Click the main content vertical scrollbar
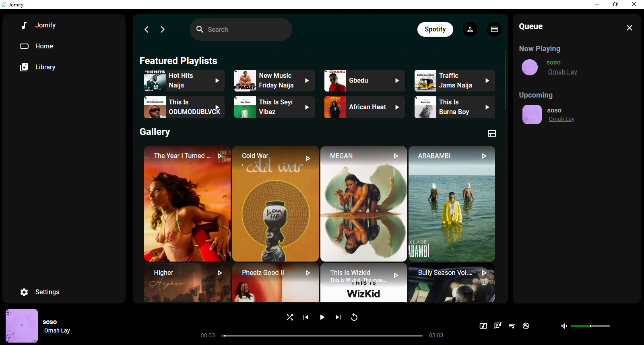 point(506,81)
